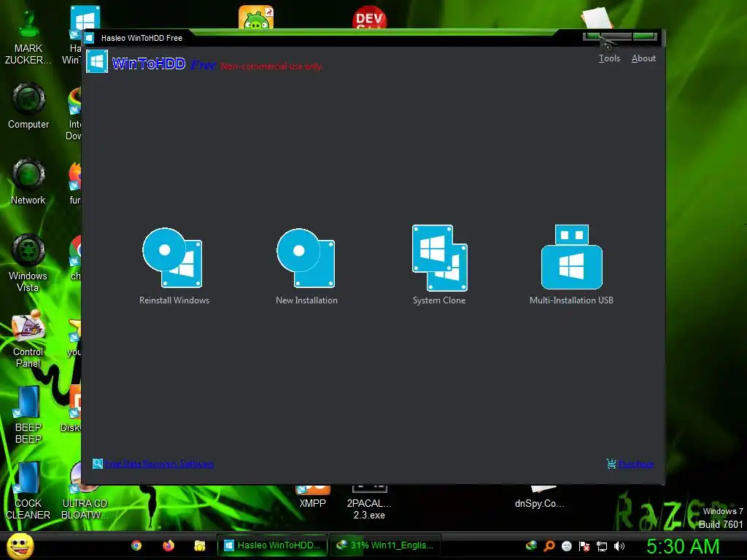Image resolution: width=747 pixels, height=560 pixels.
Task: Click the WinToHDD Windows logo in header
Action: click(x=97, y=61)
